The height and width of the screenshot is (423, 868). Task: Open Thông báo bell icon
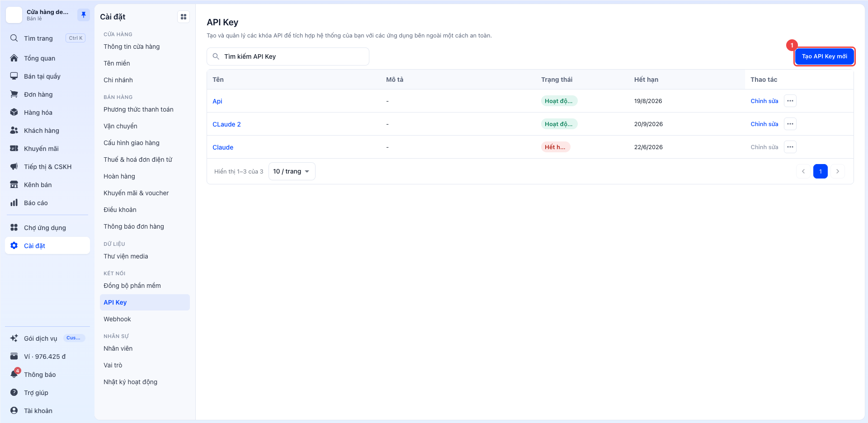coord(14,374)
